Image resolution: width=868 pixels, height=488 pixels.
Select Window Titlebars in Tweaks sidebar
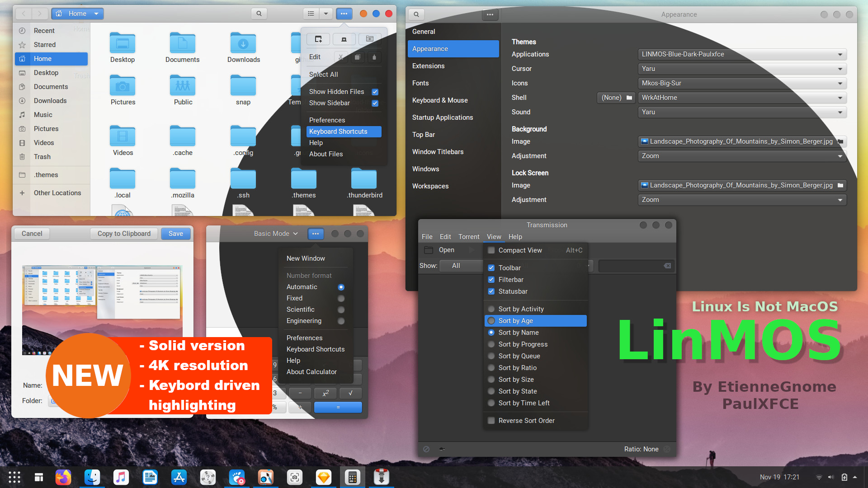tap(453, 152)
